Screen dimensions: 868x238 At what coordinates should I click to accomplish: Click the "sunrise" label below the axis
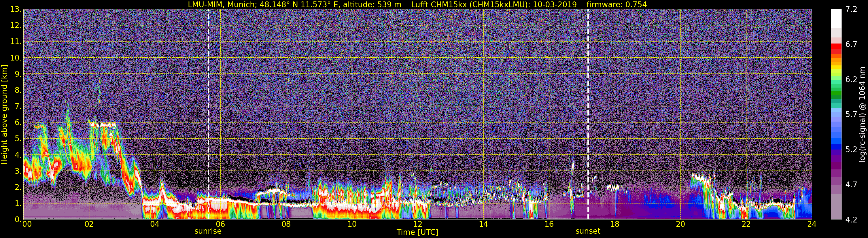click(208, 231)
